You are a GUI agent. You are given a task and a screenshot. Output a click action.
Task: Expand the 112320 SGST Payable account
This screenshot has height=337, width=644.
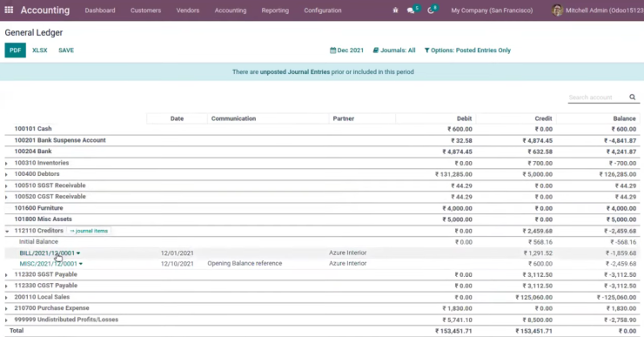point(7,275)
